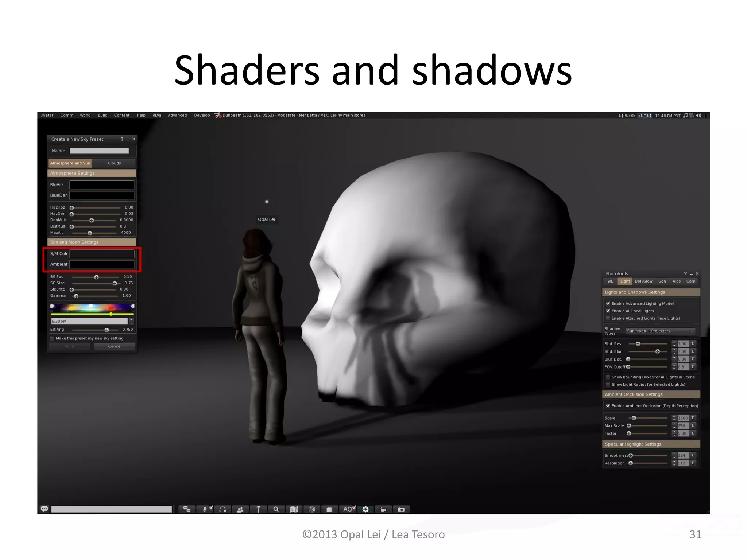Toggle microphone voice icon
This screenshot has height=560, width=747.
click(x=205, y=509)
